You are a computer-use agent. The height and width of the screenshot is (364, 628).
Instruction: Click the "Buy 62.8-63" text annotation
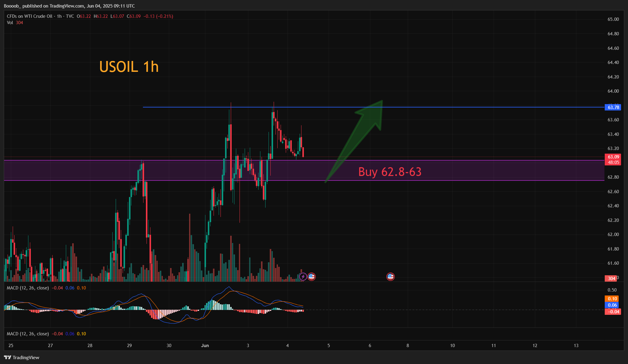pyautogui.click(x=390, y=172)
